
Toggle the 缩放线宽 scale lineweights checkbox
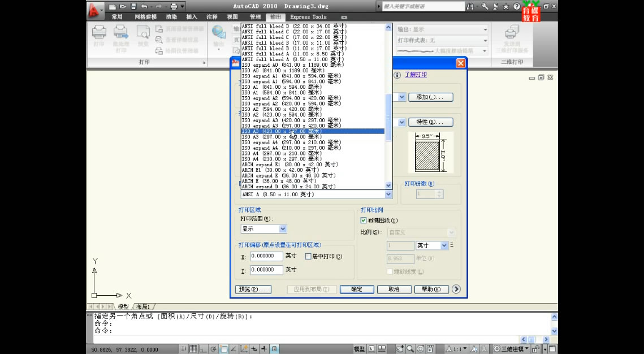point(390,272)
